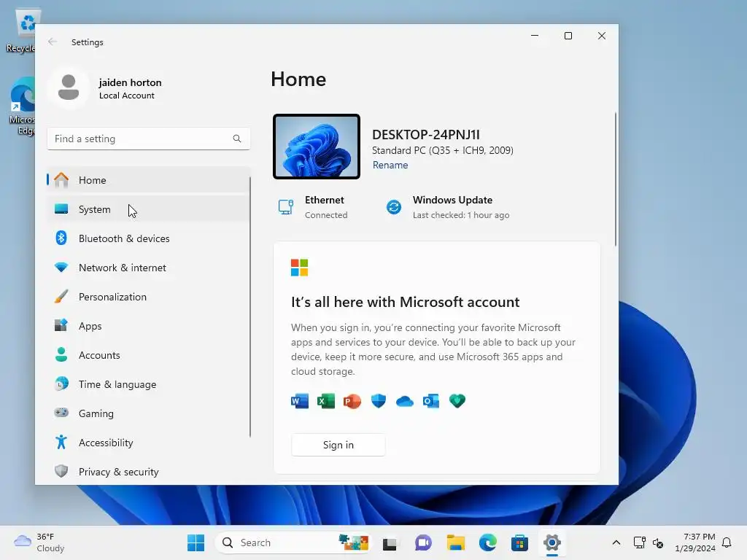
Task: Click the Home house icon in sidebar
Action: tap(61, 179)
